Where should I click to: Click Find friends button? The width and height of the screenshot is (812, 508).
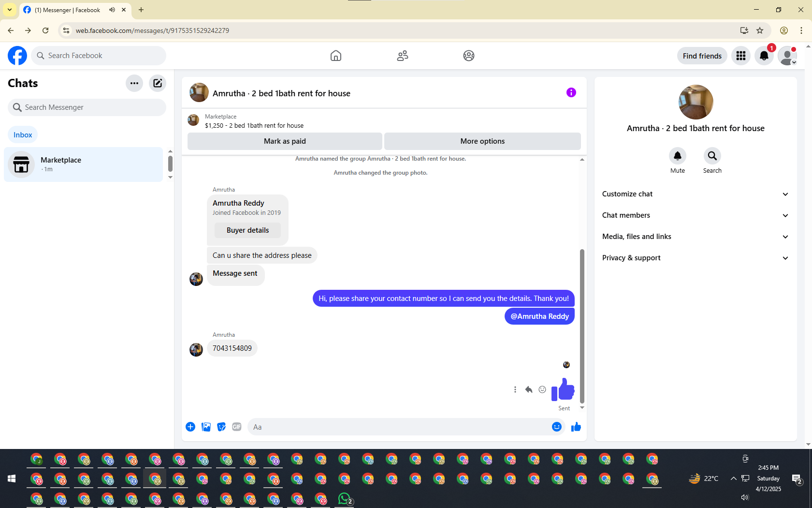click(x=702, y=56)
